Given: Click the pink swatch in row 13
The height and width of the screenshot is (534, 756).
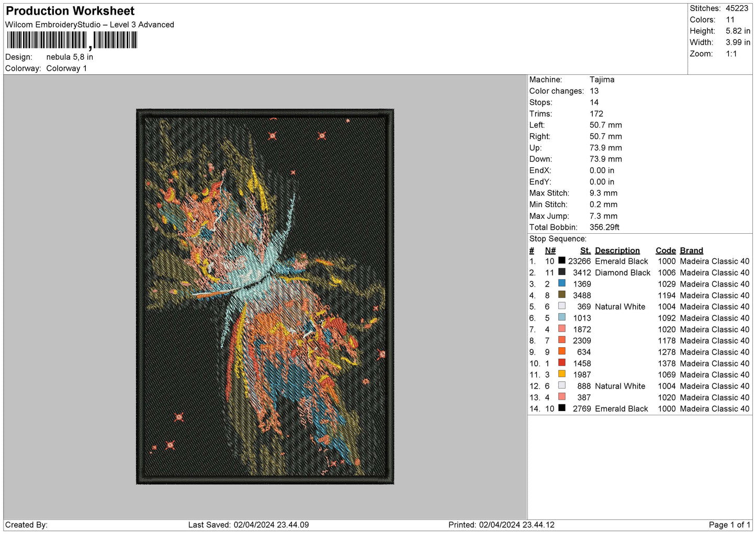Looking at the screenshot, I should click(562, 396).
